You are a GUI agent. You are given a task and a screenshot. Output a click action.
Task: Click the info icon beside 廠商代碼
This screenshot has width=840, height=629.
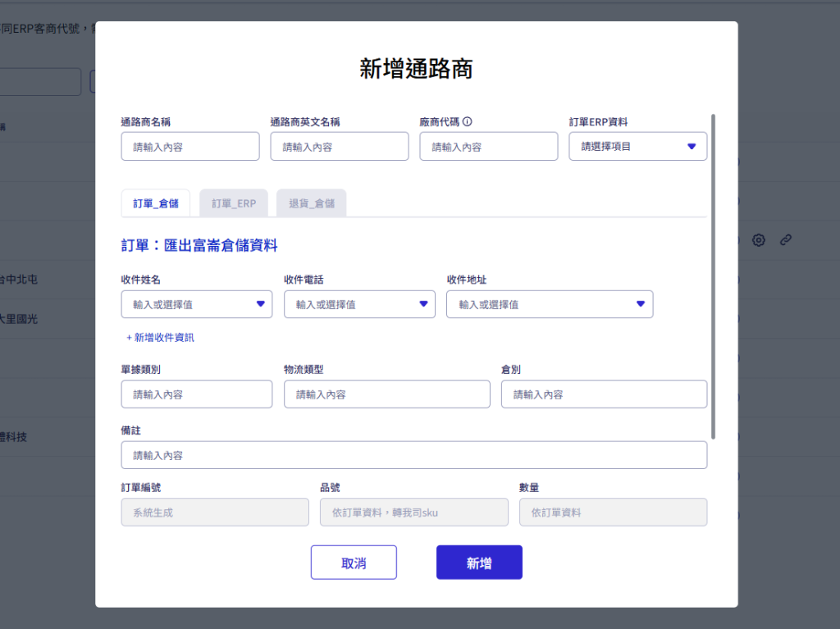468,122
